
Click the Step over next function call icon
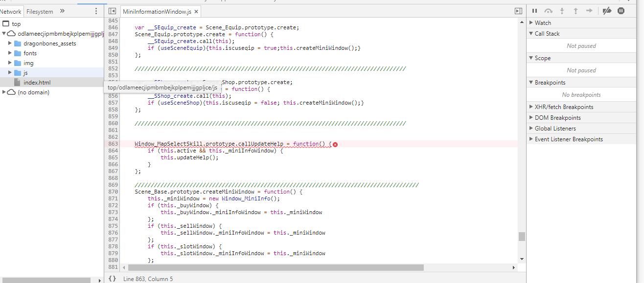[x=548, y=11]
